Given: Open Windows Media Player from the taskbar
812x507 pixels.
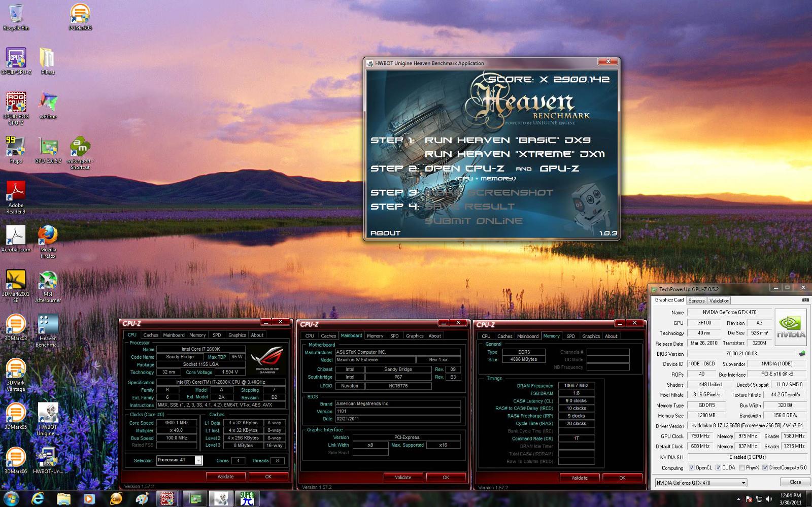Looking at the screenshot, I should click(89, 498).
